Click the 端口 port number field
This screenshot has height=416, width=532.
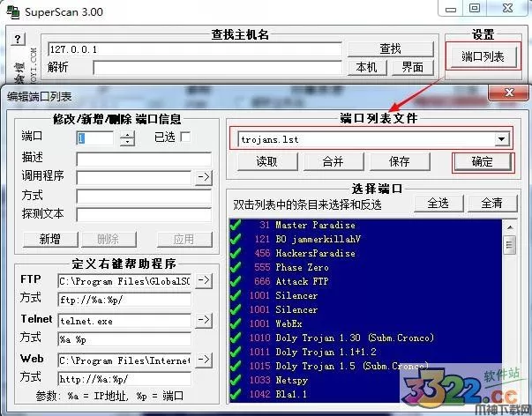94,138
